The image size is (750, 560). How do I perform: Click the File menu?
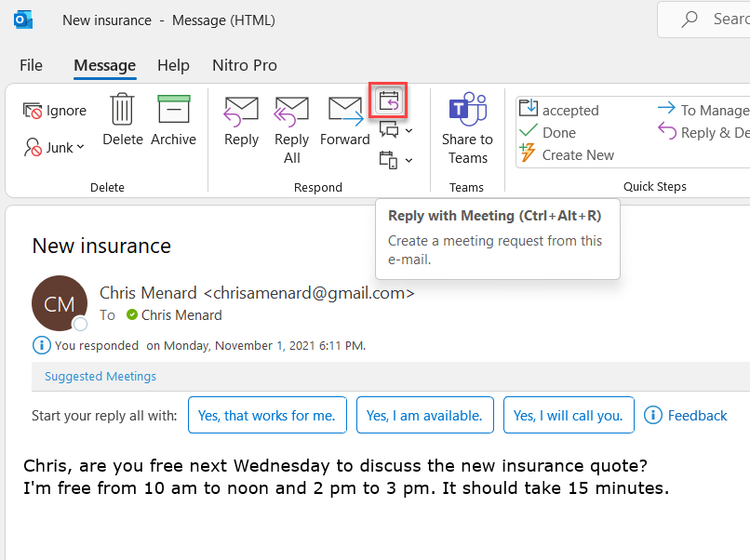point(31,65)
